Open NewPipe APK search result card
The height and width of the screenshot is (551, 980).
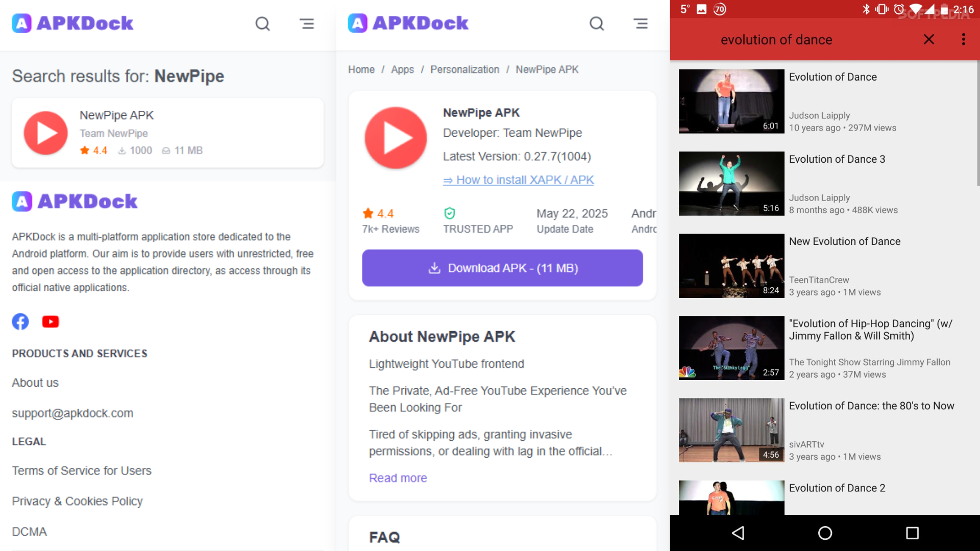point(167,133)
